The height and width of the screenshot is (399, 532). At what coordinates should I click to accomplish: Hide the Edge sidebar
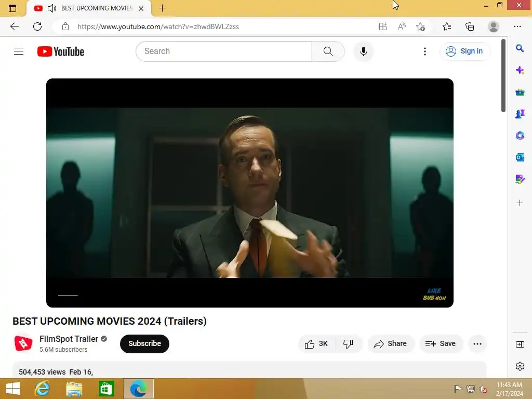tap(520, 344)
